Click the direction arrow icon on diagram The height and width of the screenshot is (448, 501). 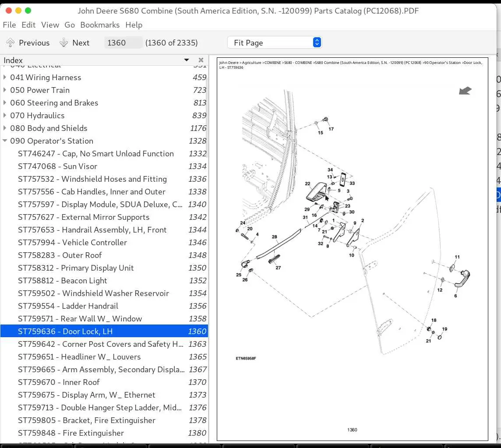click(x=465, y=91)
